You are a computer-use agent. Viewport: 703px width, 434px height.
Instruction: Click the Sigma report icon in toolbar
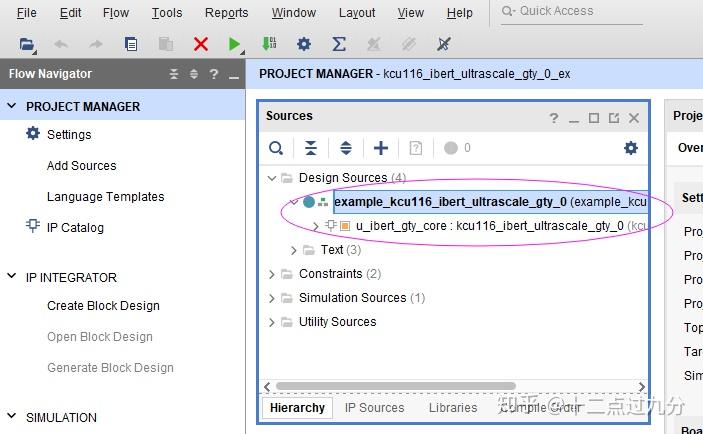[x=339, y=44]
